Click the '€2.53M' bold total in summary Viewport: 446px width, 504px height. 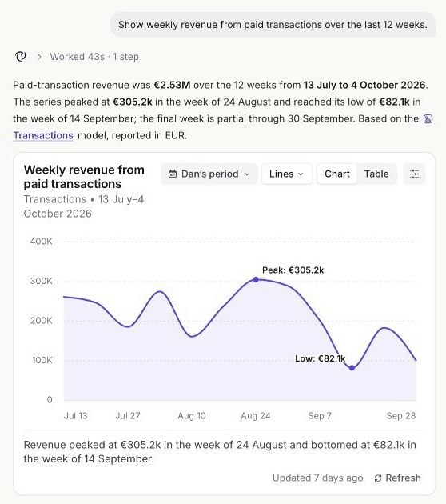[172, 85]
